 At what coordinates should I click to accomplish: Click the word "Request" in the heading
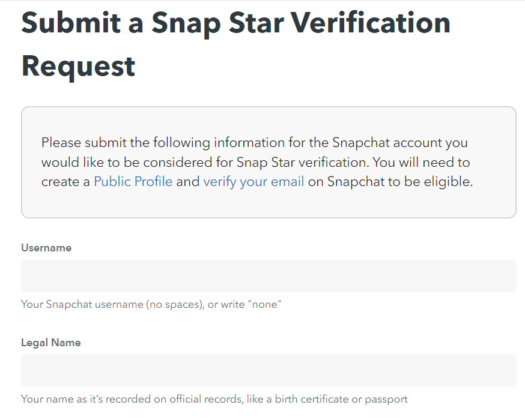point(78,65)
